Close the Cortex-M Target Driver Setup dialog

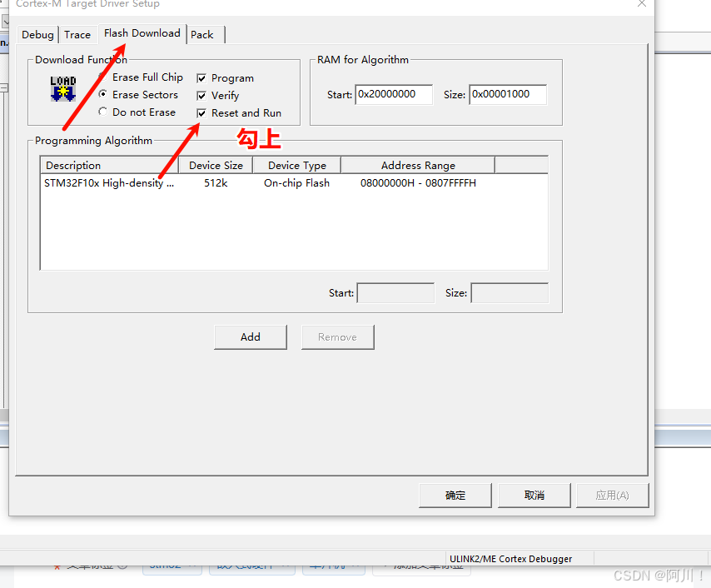(x=642, y=4)
